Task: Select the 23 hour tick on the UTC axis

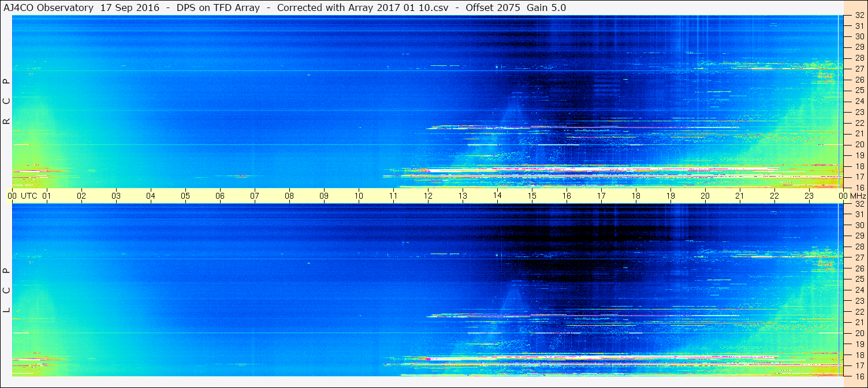Action: click(x=809, y=196)
